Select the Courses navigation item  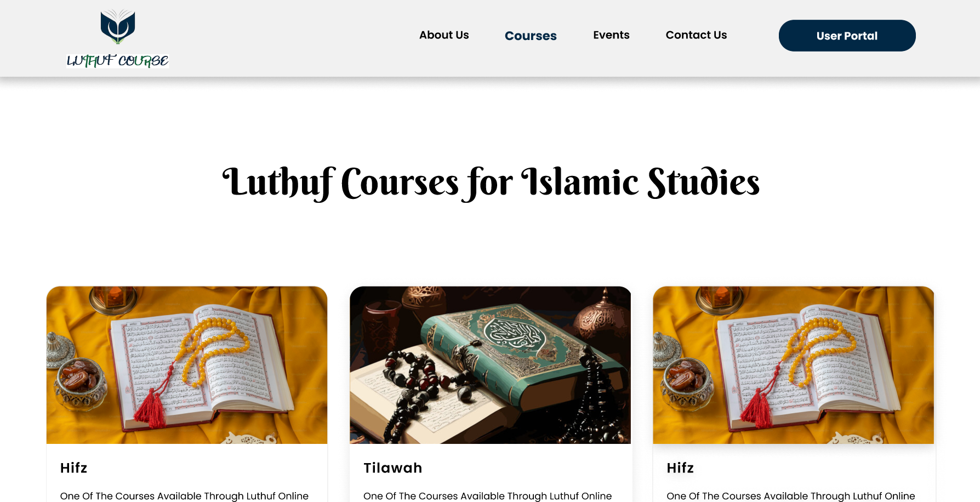[531, 36]
